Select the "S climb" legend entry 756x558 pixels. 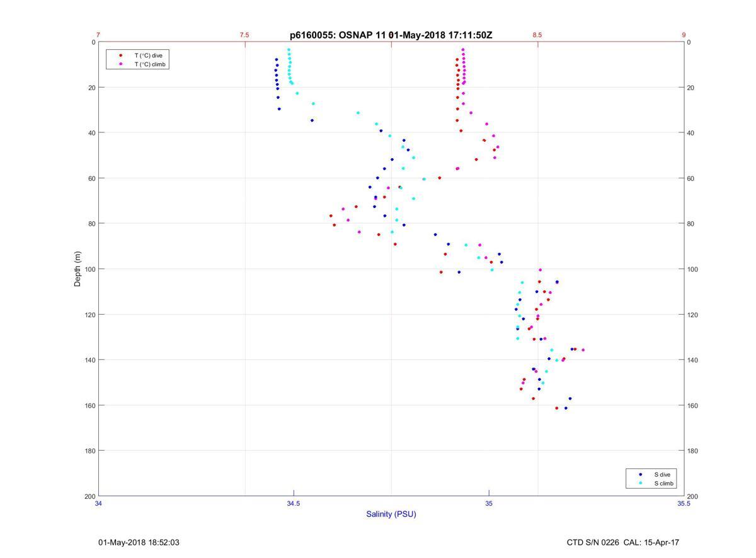pos(664,484)
